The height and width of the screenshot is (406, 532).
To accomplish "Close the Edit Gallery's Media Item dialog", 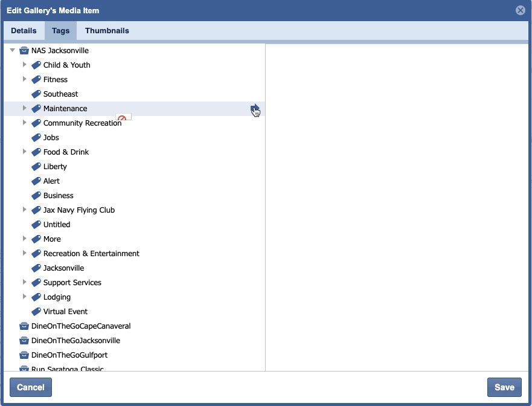I will click(520, 10).
